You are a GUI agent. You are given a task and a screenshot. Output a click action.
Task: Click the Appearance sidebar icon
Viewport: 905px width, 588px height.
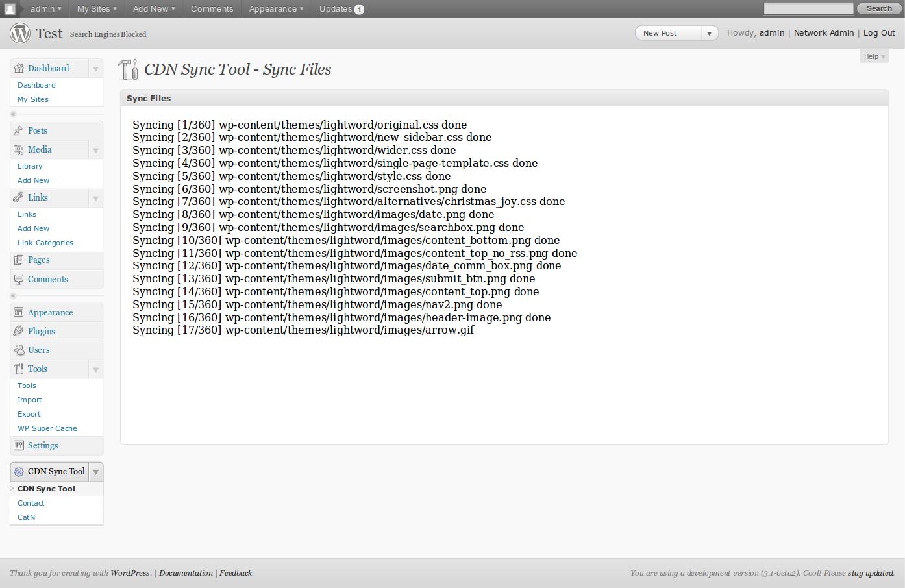(x=18, y=312)
